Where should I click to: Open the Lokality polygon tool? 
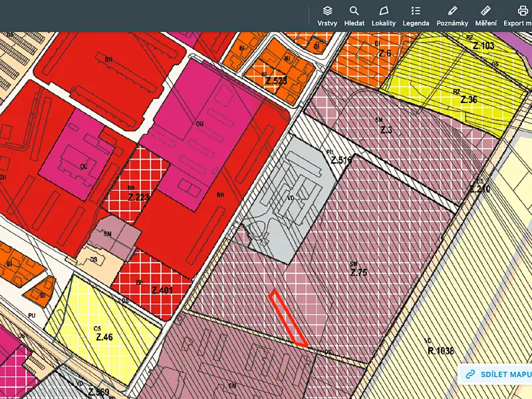[384, 16]
